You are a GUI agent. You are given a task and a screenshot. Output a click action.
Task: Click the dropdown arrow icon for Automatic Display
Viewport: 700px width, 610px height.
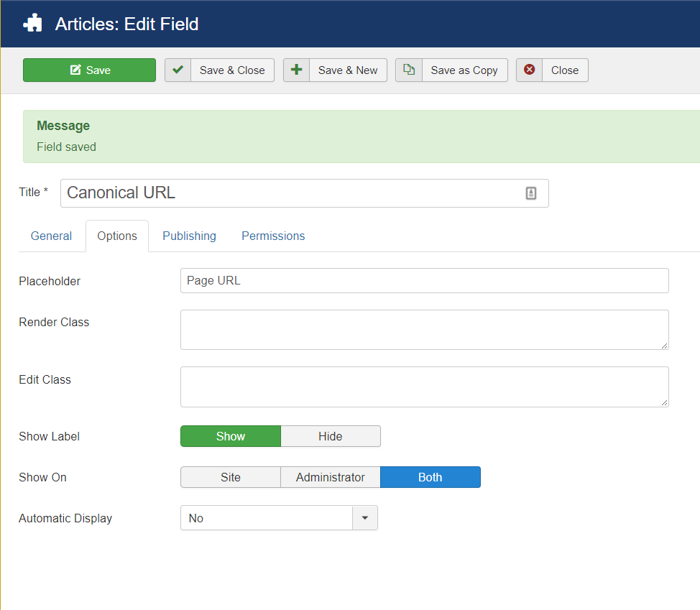tap(365, 517)
